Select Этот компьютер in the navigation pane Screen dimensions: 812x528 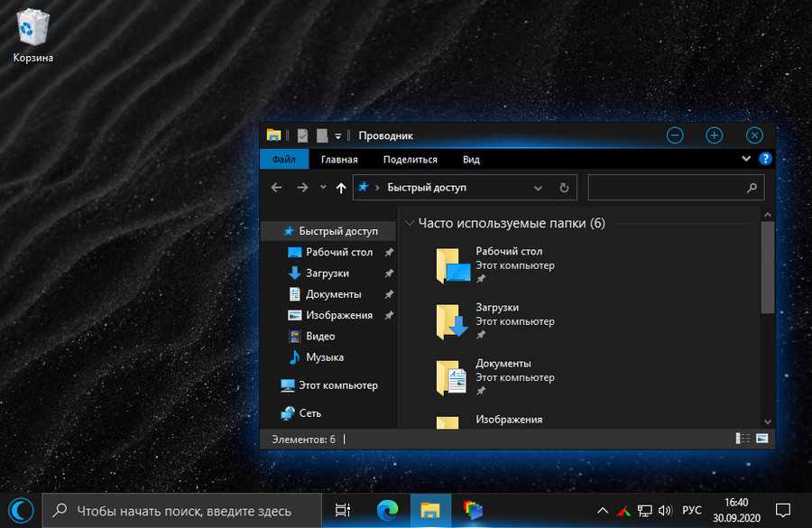coord(337,385)
